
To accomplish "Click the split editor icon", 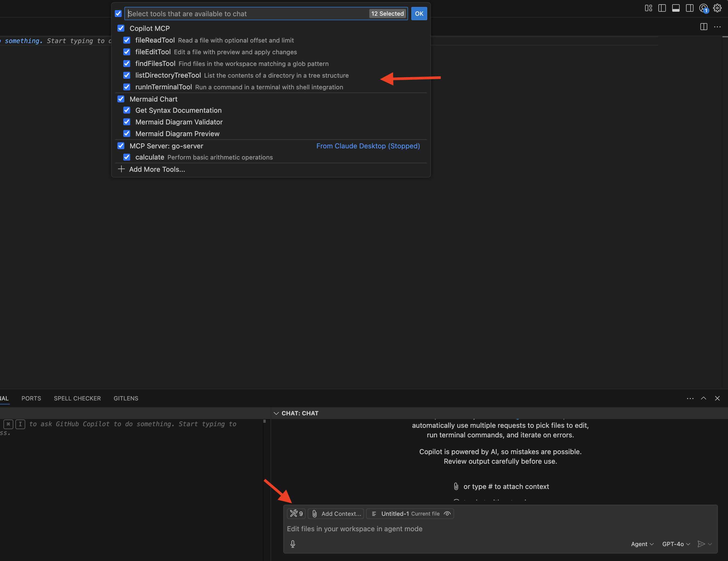I will (704, 27).
